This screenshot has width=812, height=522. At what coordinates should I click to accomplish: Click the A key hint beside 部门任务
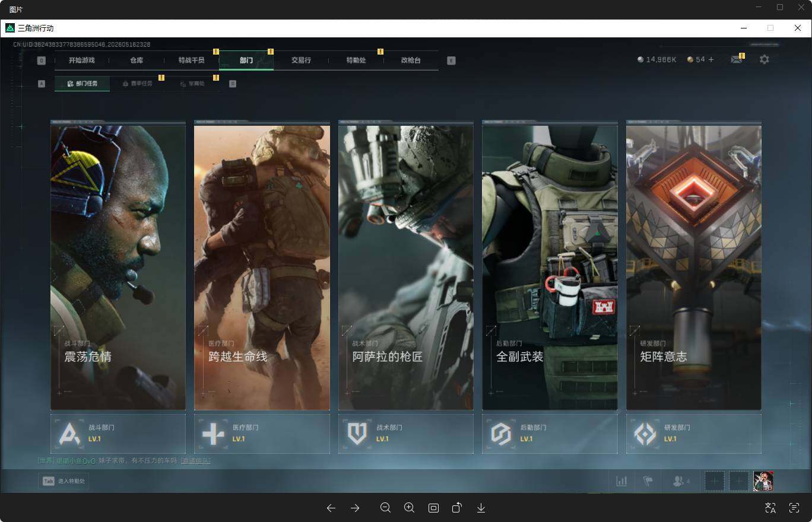click(x=42, y=84)
